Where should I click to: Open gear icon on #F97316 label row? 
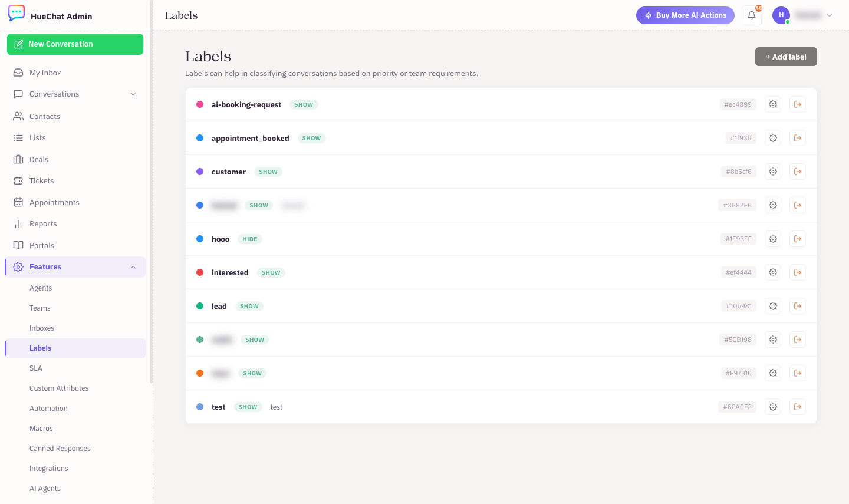(773, 373)
